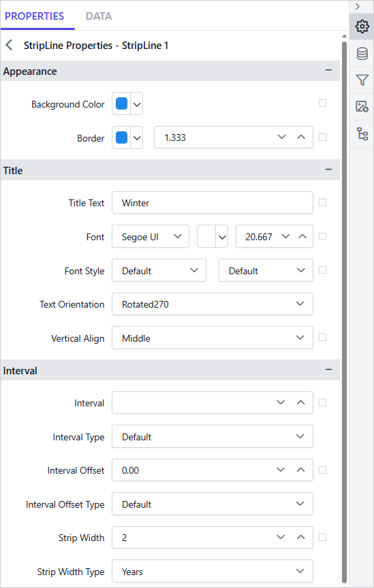Click the Title Text input field

coord(213,203)
